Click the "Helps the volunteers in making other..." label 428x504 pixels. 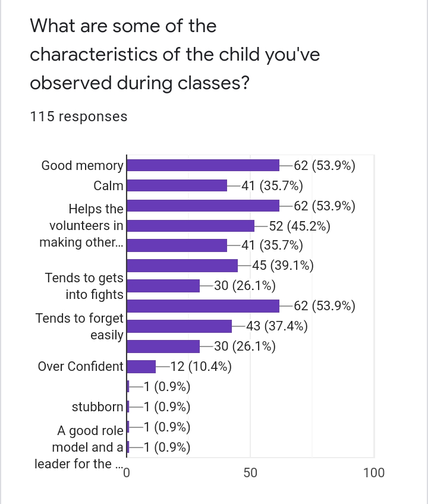click(x=81, y=226)
